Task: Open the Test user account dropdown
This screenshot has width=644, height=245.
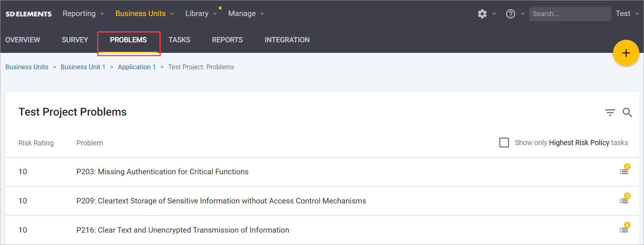Action: (627, 14)
